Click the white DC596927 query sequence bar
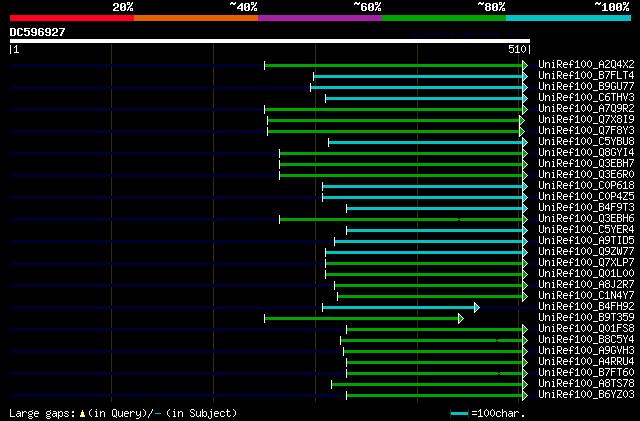 click(x=270, y=41)
